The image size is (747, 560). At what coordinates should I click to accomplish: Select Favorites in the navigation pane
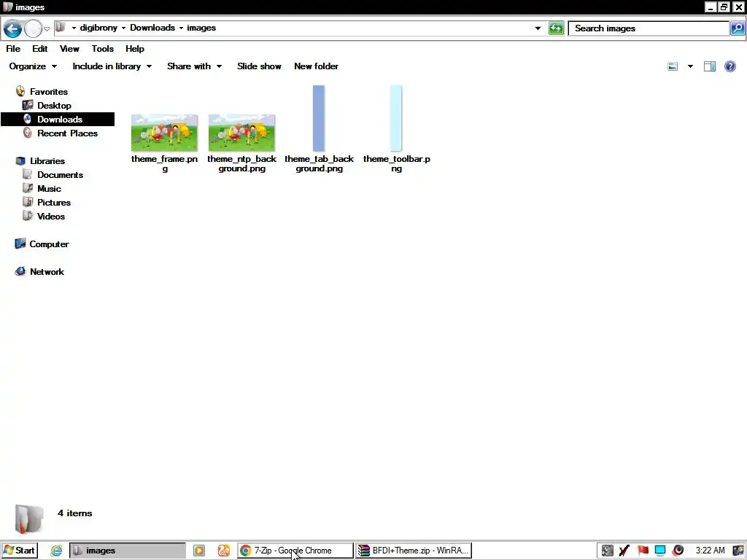[x=49, y=91]
